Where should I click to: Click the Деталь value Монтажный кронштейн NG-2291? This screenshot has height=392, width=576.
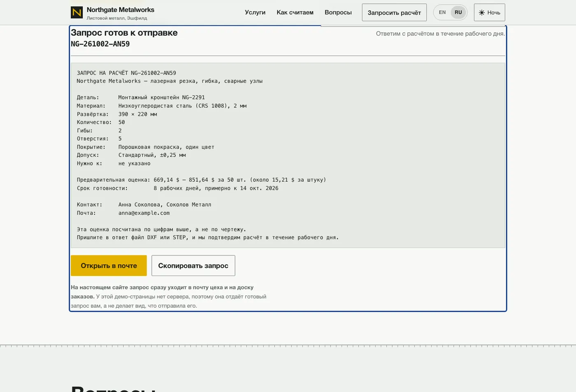(x=162, y=97)
